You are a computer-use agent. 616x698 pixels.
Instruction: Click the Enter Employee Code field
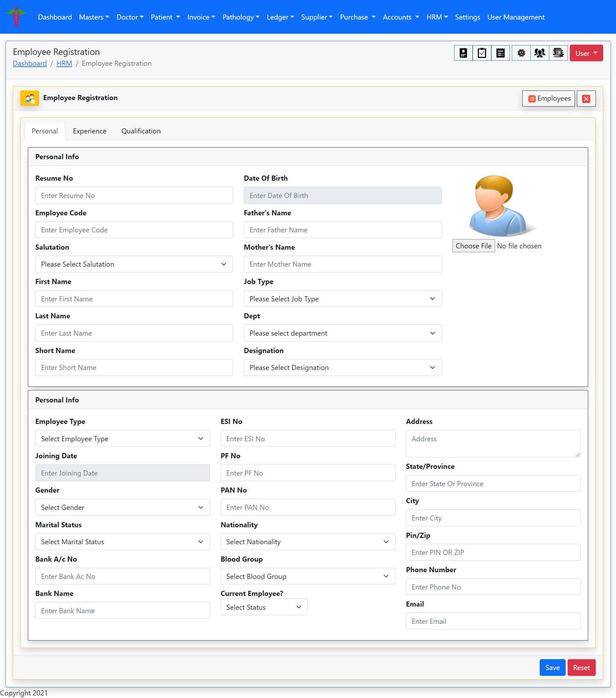(x=134, y=230)
